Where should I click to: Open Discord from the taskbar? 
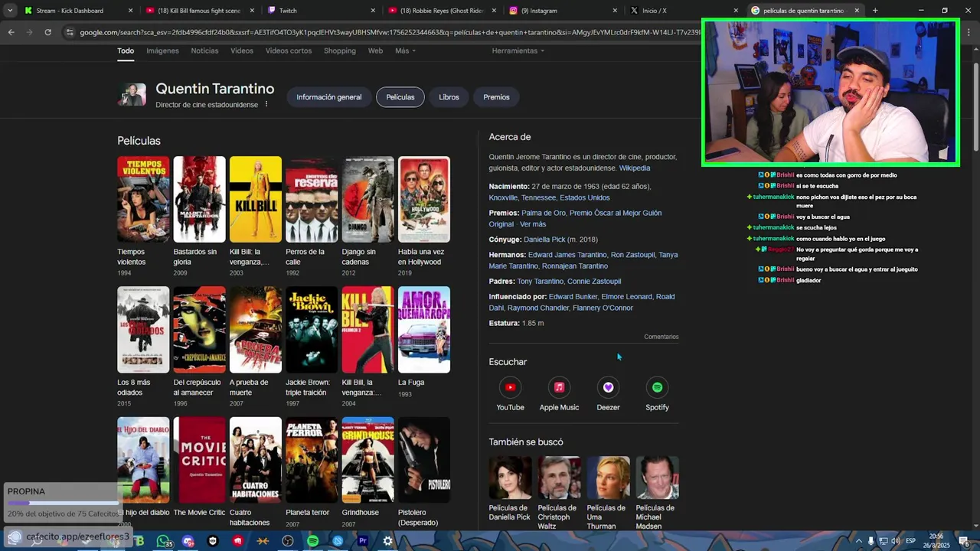pyautogui.click(x=188, y=541)
